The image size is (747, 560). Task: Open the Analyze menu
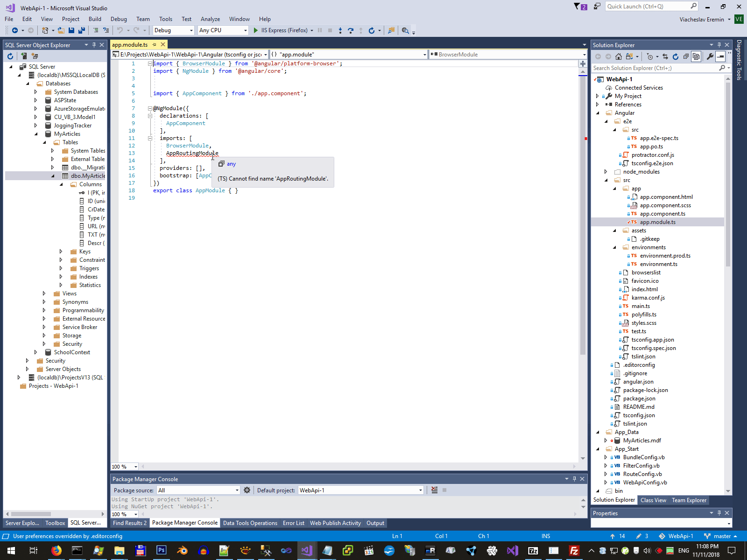coord(210,19)
